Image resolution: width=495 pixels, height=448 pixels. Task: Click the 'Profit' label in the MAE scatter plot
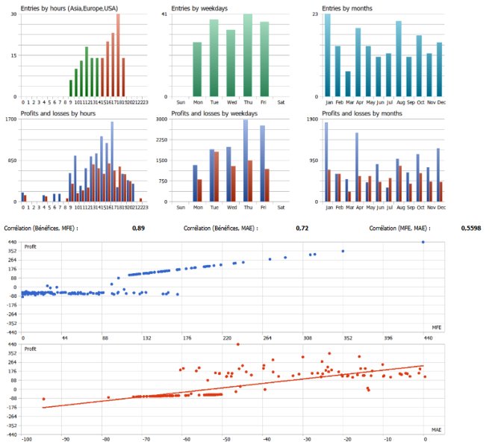[x=31, y=349]
